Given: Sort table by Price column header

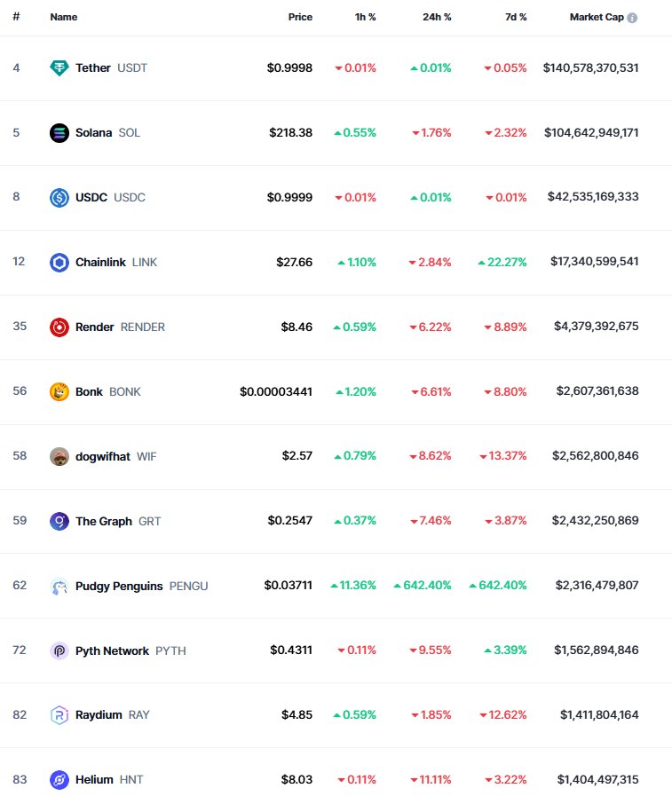Looking at the screenshot, I should point(300,17).
